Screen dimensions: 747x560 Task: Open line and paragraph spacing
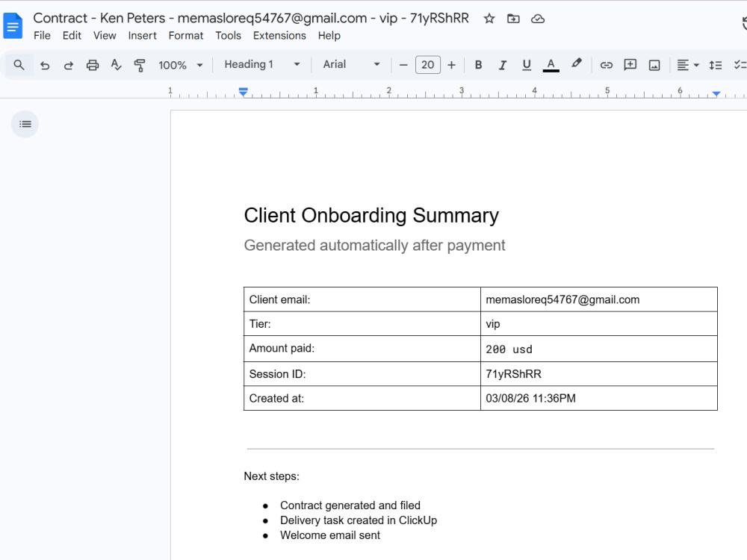coord(715,65)
